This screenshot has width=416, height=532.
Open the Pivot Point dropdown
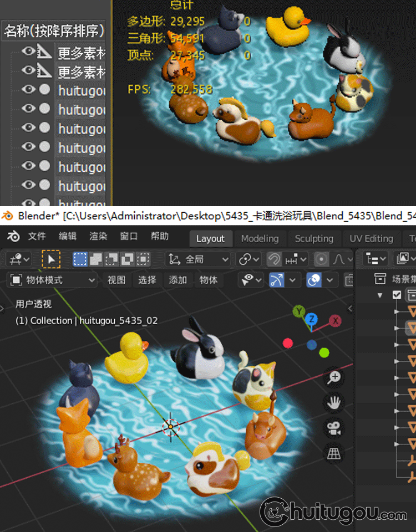(x=248, y=259)
